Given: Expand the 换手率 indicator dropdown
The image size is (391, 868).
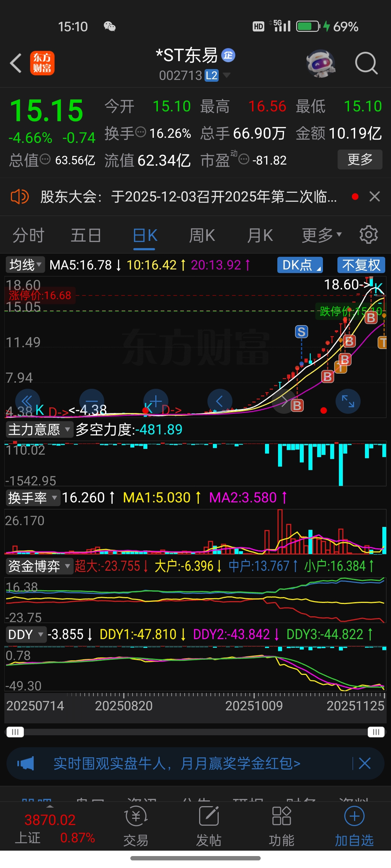Looking at the screenshot, I should [x=33, y=498].
